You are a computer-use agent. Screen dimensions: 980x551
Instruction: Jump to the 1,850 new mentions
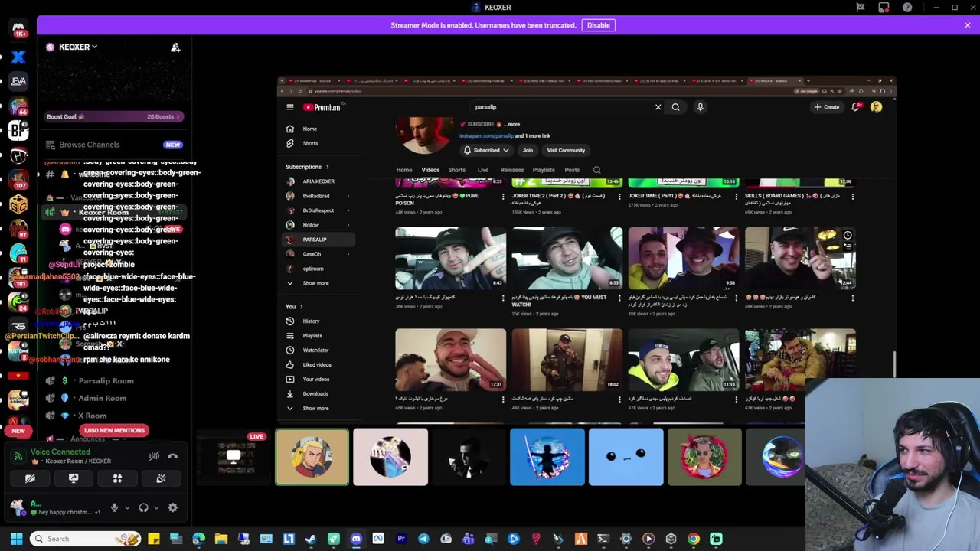pos(113,430)
